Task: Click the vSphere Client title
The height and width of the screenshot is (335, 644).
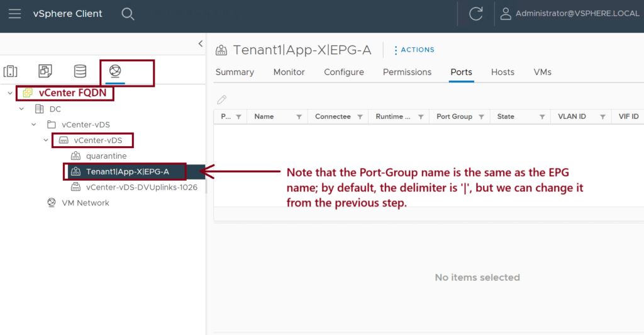Action: [x=68, y=14]
